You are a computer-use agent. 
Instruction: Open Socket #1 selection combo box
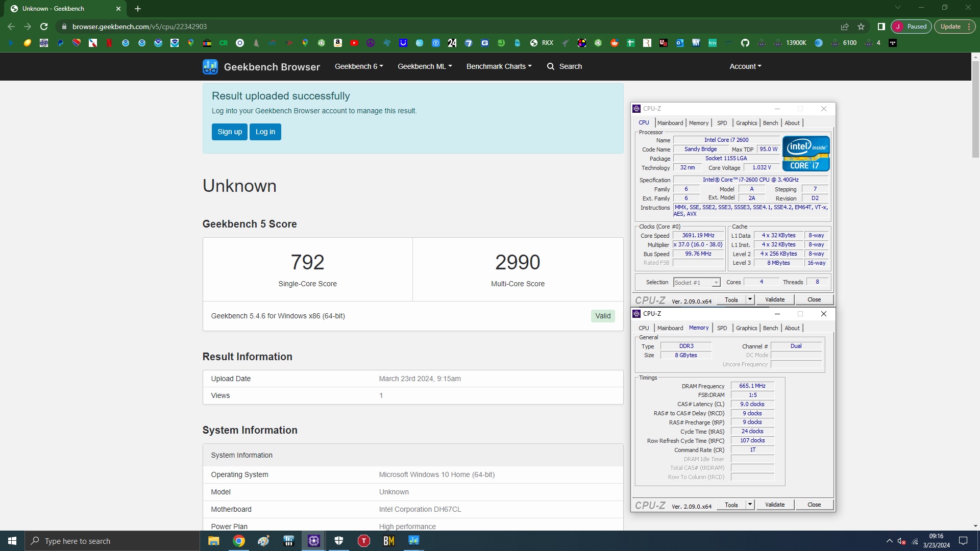click(696, 282)
